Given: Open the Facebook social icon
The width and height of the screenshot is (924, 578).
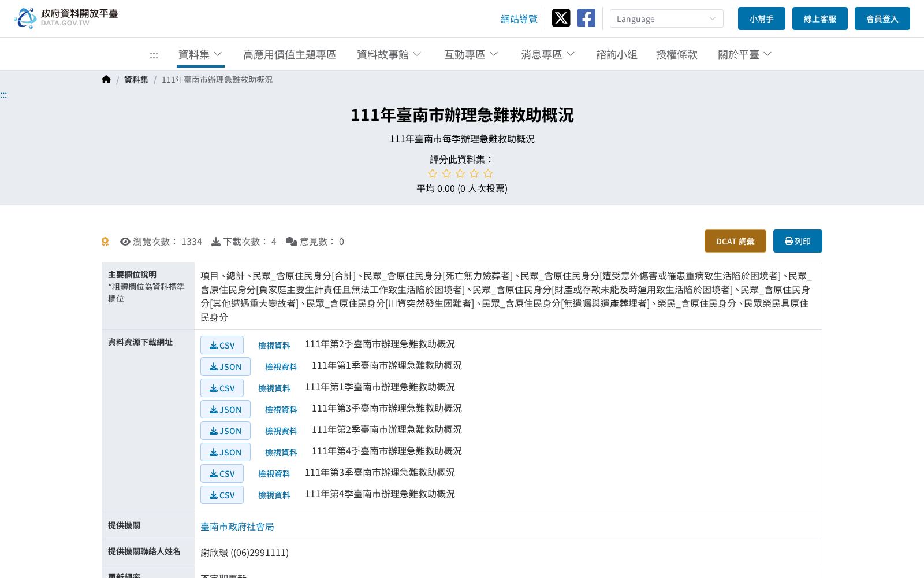Looking at the screenshot, I should (586, 18).
